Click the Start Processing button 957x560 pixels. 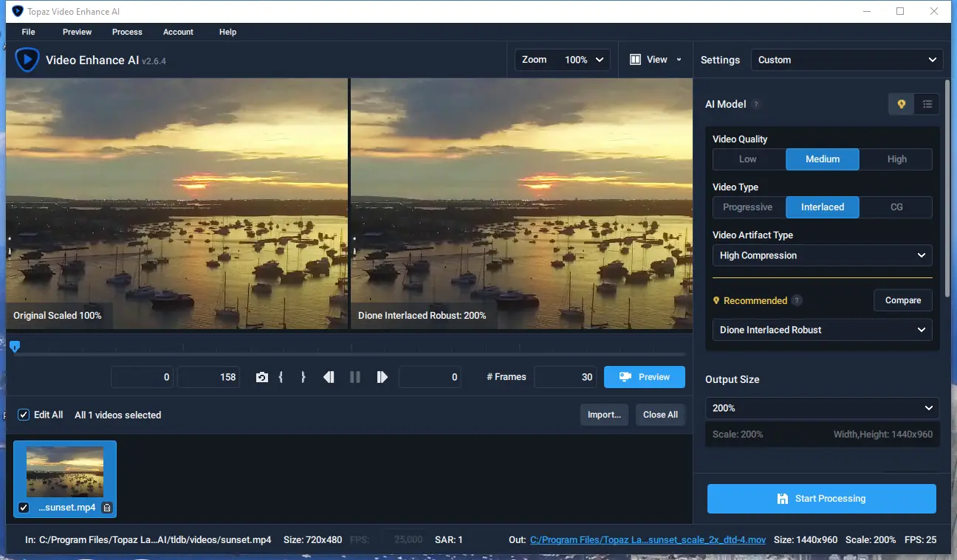[821, 498]
